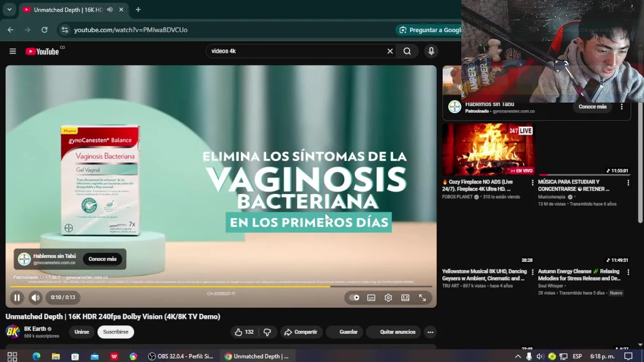
Task: Click Conoce más on the video ad overlay
Action: coord(103,259)
